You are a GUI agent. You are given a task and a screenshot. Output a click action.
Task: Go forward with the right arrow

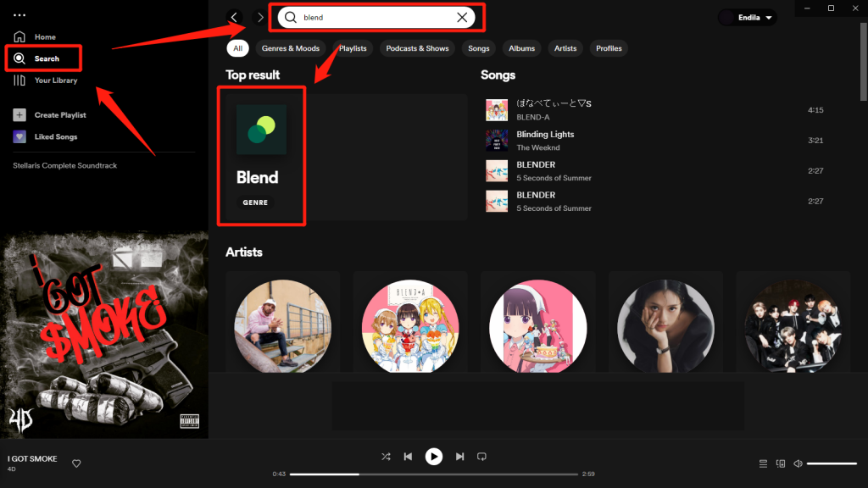click(260, 17)
